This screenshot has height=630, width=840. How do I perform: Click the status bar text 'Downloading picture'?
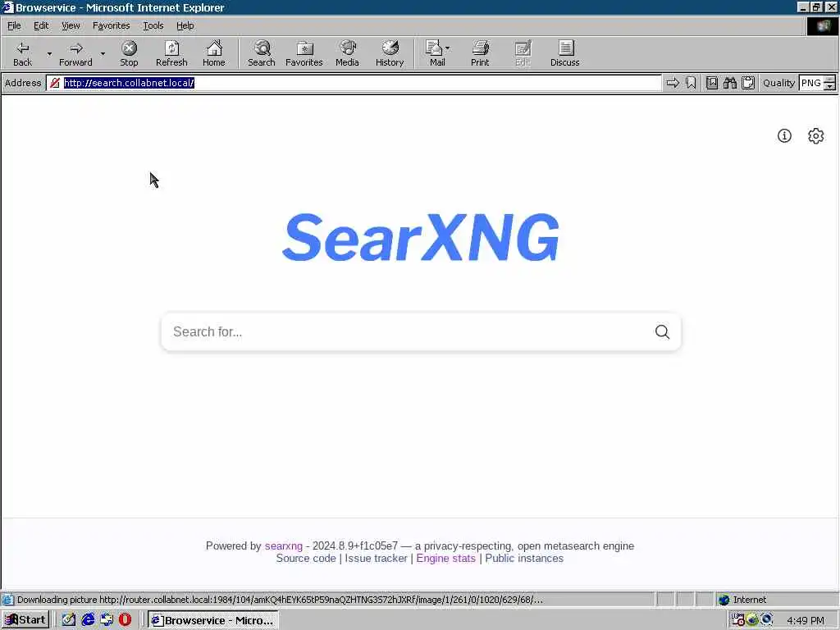57,600
